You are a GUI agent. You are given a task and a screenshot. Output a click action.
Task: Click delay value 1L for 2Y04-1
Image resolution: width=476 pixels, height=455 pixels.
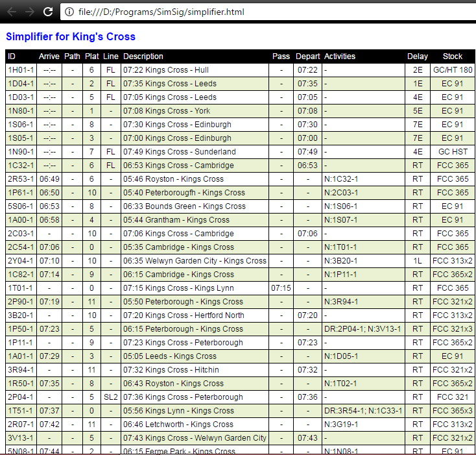[418, 261]
